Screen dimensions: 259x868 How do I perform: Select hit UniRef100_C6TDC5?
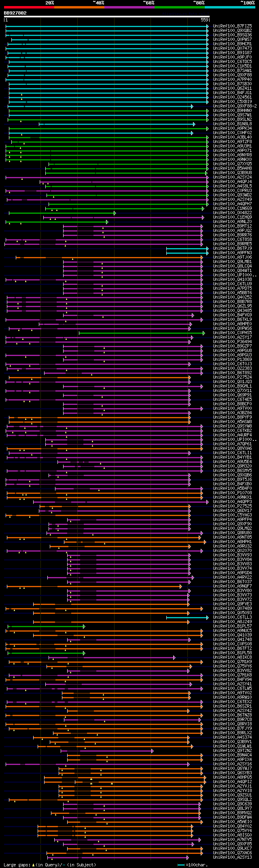point(232,61)
